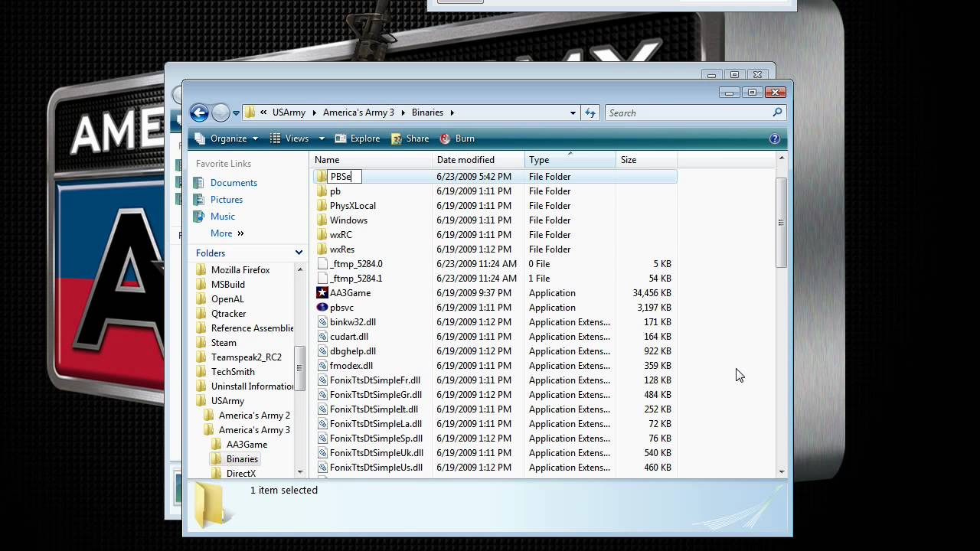This screenshot has height=551, width=980.
Task: Select Teamspeak2_RC2 folder in tree
Action: click(x=247, y=357)
